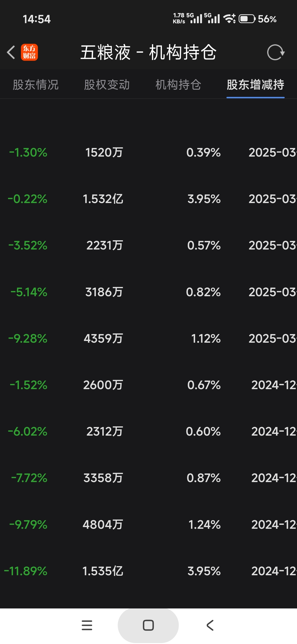Tap the 14:54 clock in status bar
Image resolution: width=297 pixels, height=644 pixels.
[37, 19]
